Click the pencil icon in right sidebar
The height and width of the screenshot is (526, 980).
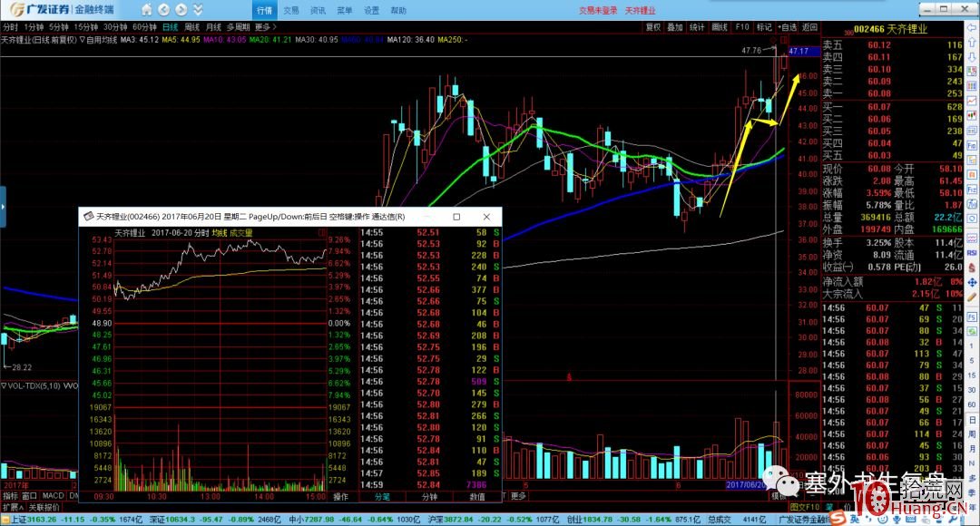point(972,297)
